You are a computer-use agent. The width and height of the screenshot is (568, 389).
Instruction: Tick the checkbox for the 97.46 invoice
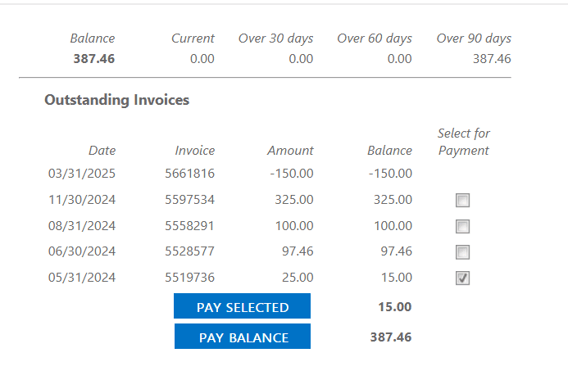tap(463, 252)
